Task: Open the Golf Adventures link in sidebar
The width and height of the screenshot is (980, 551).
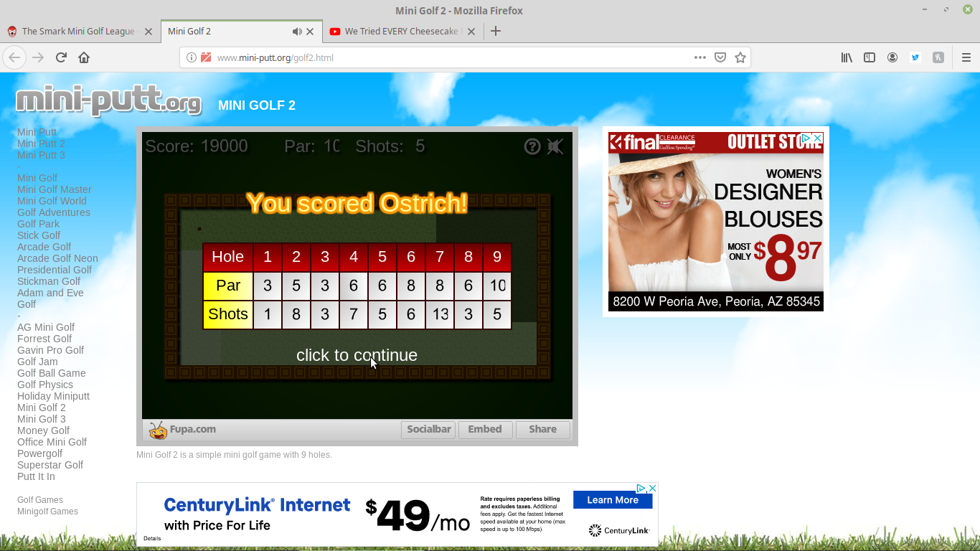Action: pyautogui.click(x=54, y=212)
